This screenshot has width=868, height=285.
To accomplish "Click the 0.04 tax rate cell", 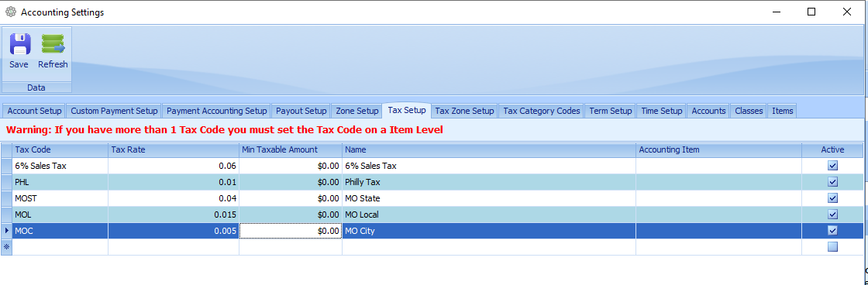I will [x=174, y=198].
